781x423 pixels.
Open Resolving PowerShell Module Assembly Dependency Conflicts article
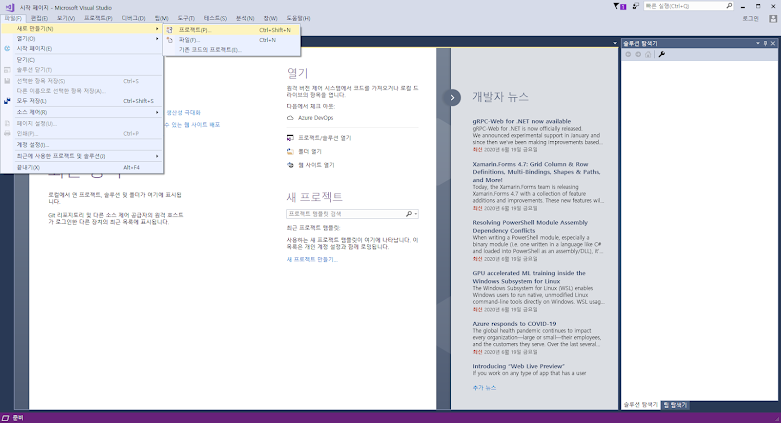coord(530,227)
